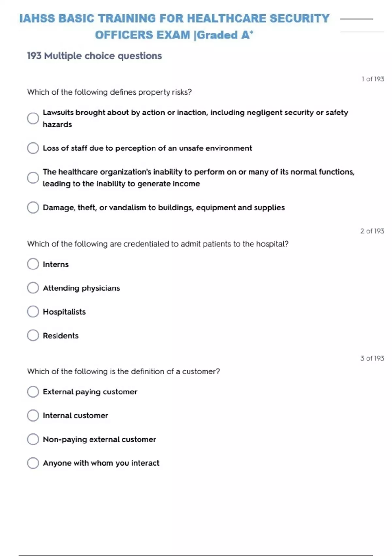Choose 'Loss of staff due to perception' answer

[33, 148]
